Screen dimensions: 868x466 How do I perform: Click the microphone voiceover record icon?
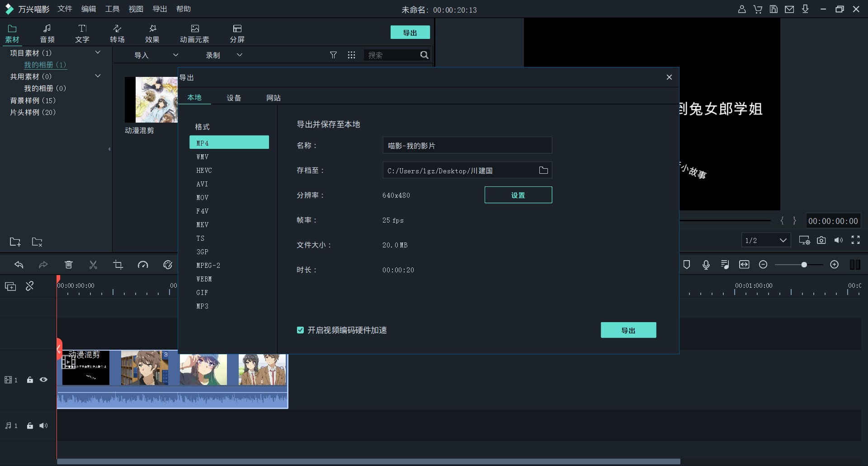(x=706, y=265)
